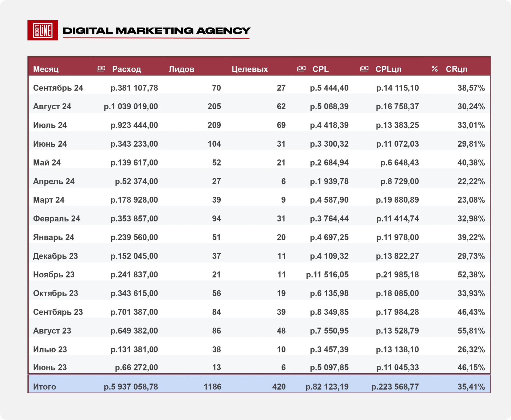Screen dimensions: 511x420
Task: Click the Height Line red logo
Action: pyautogui.click(x=43, y=30)
